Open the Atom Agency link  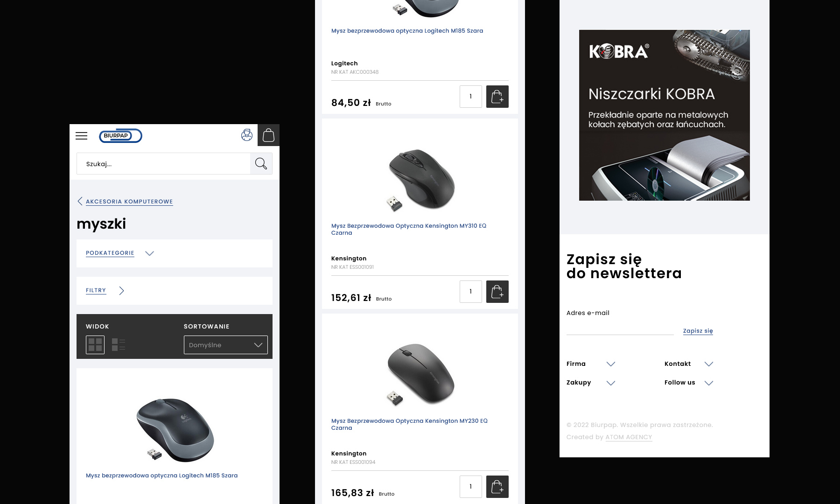629,437
